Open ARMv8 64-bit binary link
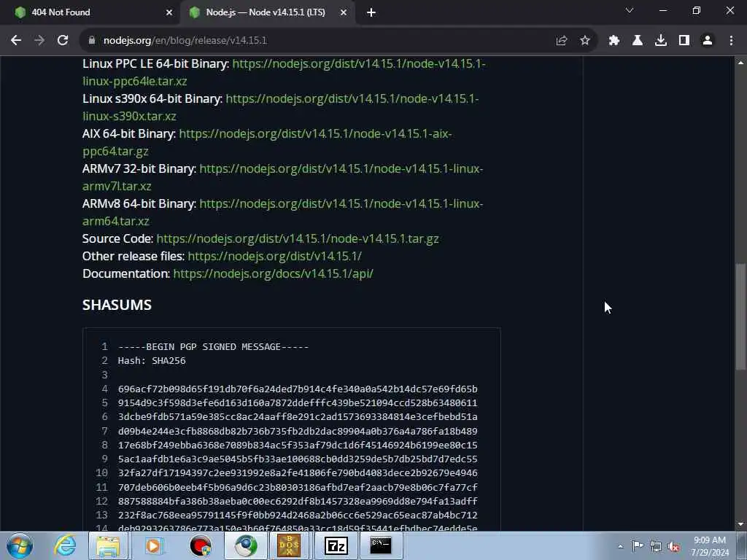Image resolution: width=747 pixels, height=560 pixels. [x=283, y=212]
